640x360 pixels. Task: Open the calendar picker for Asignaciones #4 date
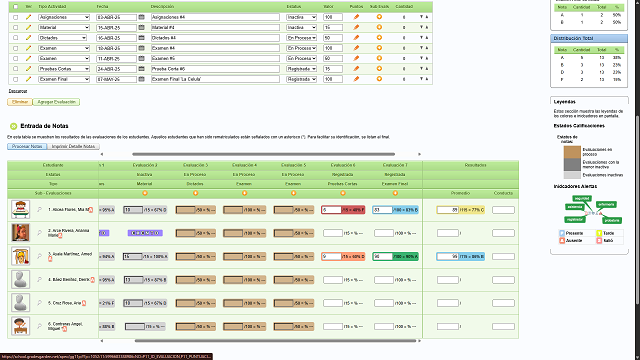coord(142,17)
